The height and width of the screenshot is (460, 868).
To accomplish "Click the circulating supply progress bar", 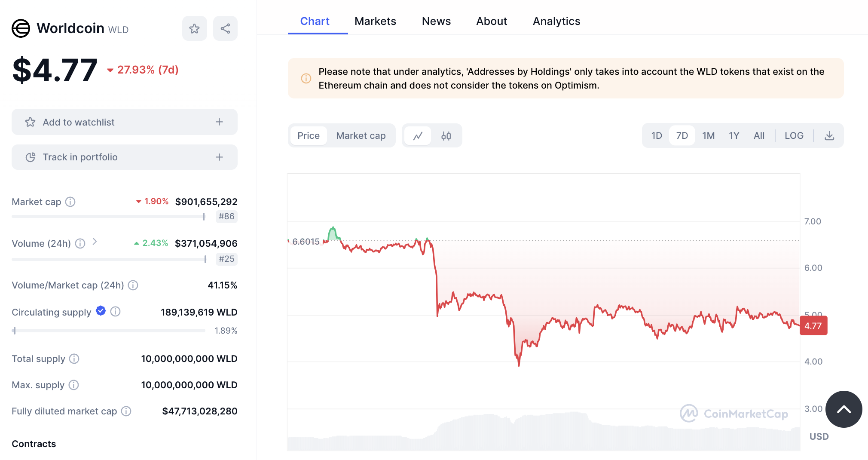I will coord(108,331).
